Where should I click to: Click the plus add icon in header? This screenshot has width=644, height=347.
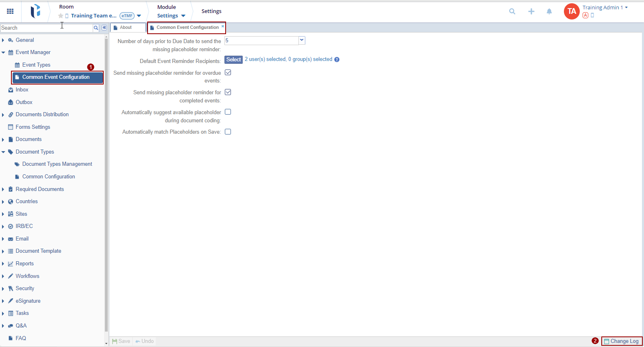[x=531, y=11]
